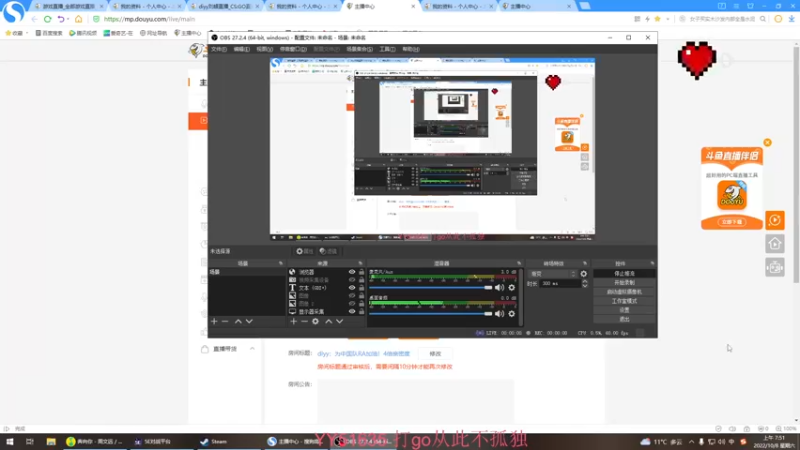Image resolution: width=800 pixels, height=450 pixels.
Task: Open the Sogou browser logo menu
Action: click(13, 11)
